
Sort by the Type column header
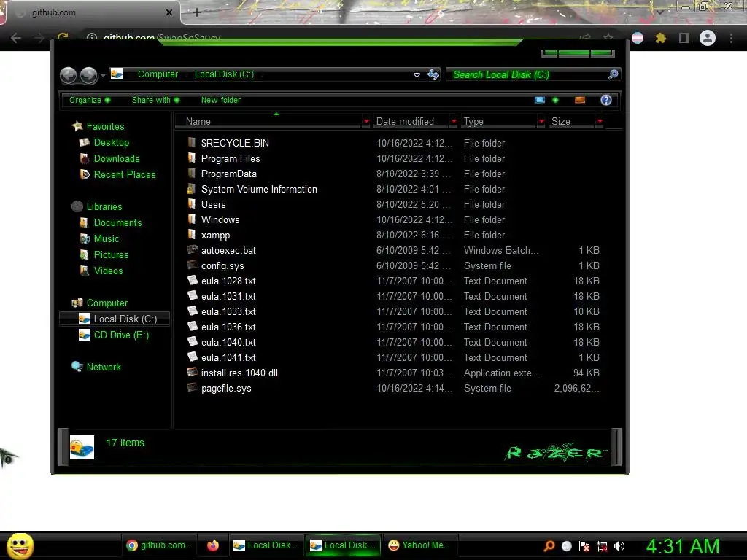(x=499, y=122)
